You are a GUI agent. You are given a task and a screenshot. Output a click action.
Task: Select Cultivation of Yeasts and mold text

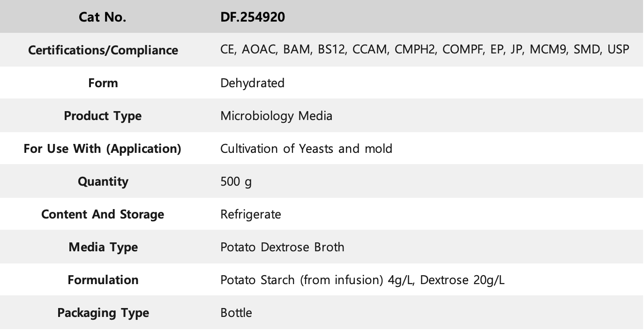[x=306, y=149]
